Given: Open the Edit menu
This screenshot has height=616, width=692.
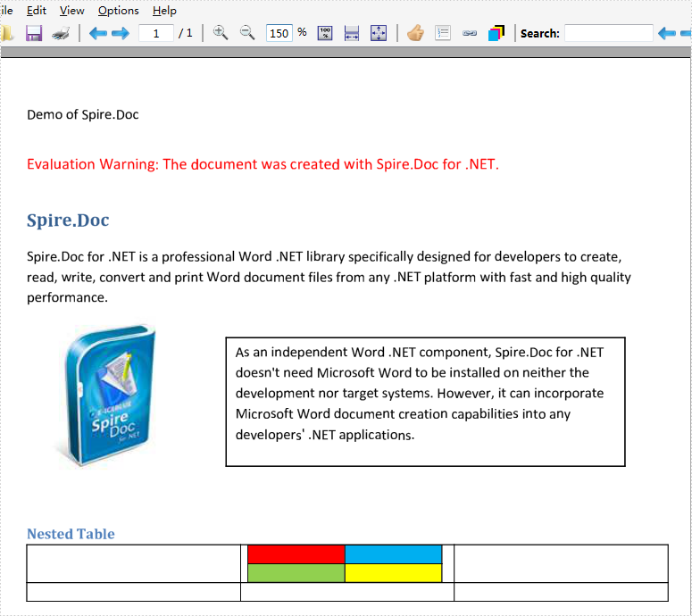Looking at the screenshot, I should [x=37, y=11].
